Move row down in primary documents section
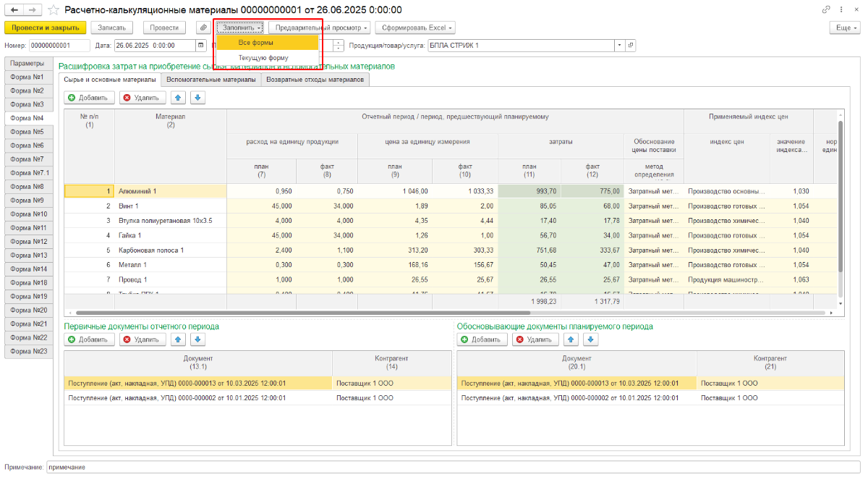This screenshot has width=868, height=477. pyautogui.click(x=198, y=339)
